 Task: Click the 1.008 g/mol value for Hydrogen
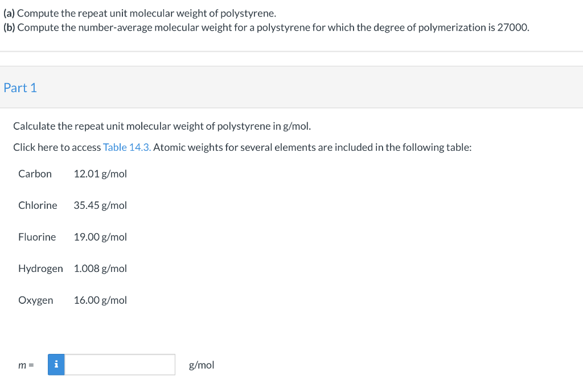click(x=100, y=269)
